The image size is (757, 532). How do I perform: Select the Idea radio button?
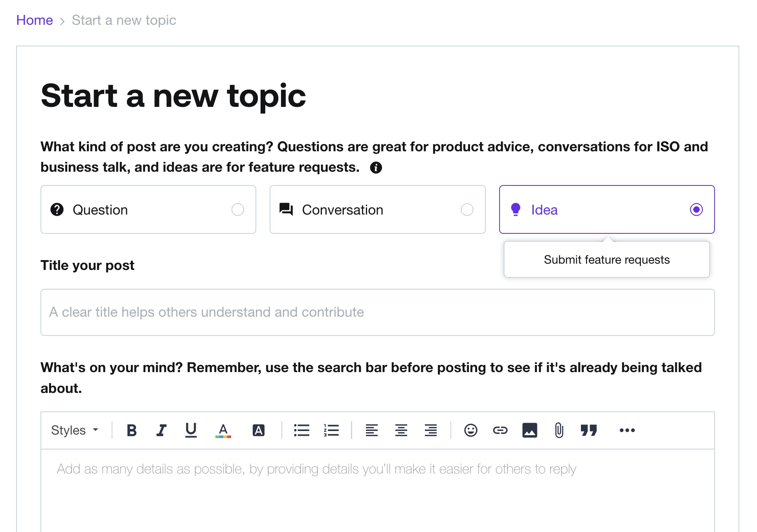696,209
